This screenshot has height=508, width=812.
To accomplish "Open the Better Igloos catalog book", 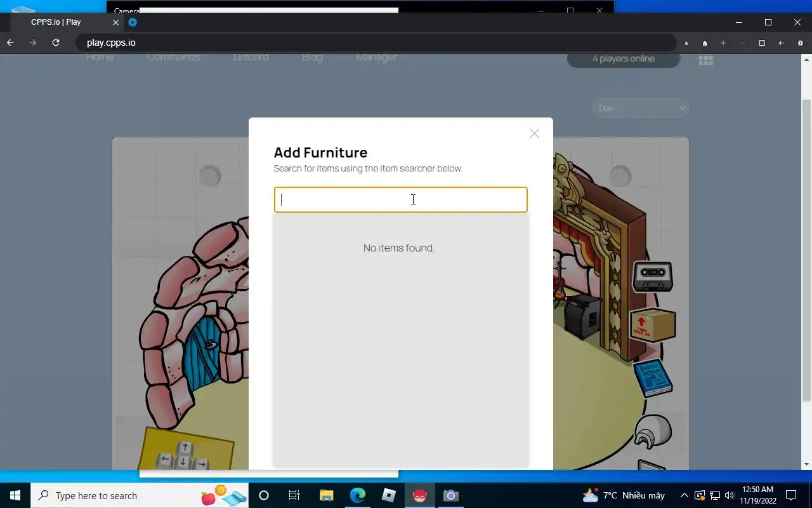I will [653, 378].
